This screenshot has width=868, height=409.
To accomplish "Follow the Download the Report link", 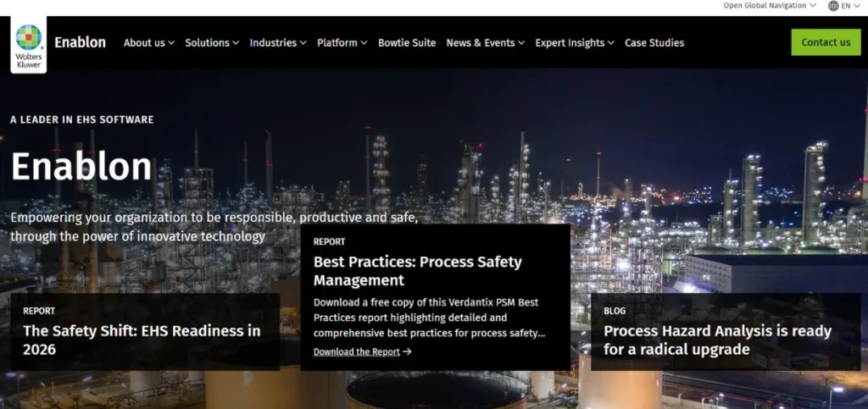I will coord(357,351).
